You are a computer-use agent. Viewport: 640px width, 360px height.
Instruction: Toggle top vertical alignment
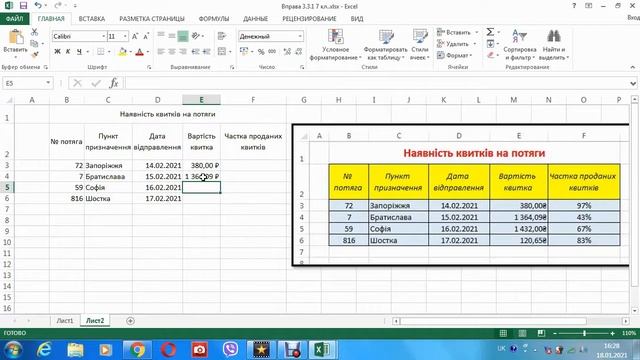tap(161, 36)
